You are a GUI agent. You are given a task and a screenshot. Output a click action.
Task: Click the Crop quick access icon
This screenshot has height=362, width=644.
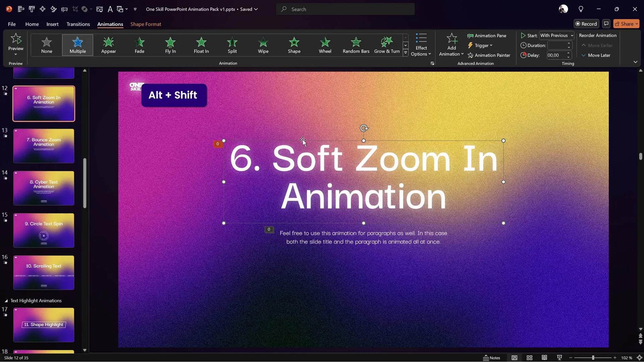75,9
